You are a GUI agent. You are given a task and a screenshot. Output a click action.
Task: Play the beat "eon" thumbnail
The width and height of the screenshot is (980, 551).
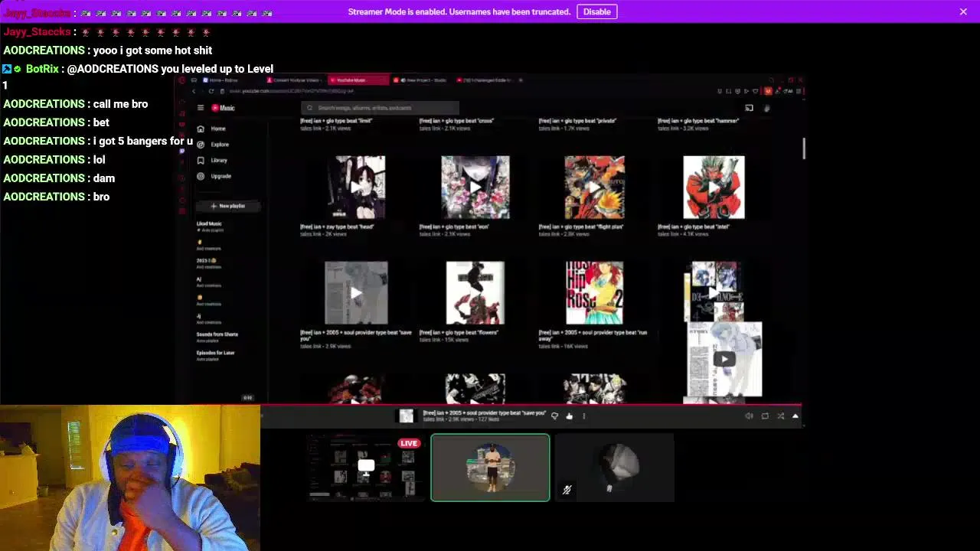475,187
